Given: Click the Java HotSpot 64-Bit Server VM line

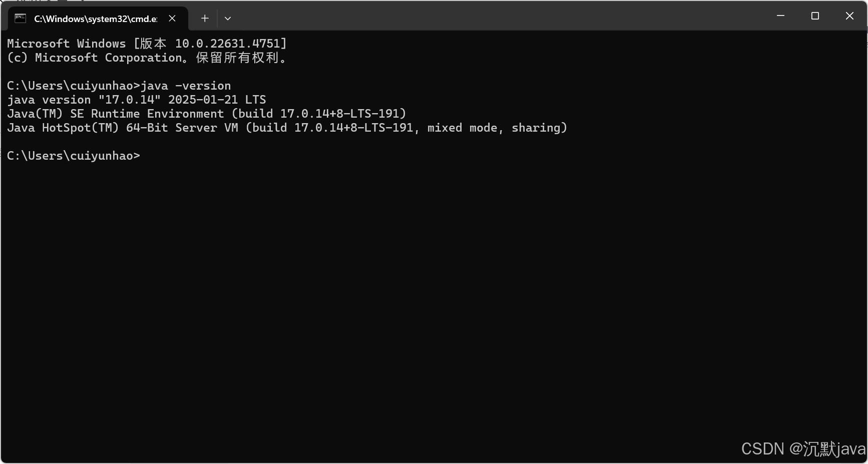Looking at the screenshot, I should point(287,128).
